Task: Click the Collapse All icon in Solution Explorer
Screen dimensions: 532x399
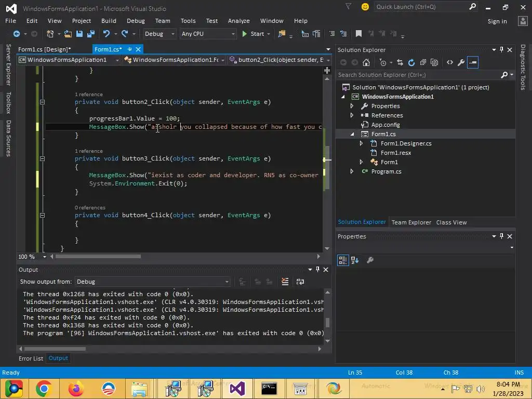Action: tap(423, 62)
